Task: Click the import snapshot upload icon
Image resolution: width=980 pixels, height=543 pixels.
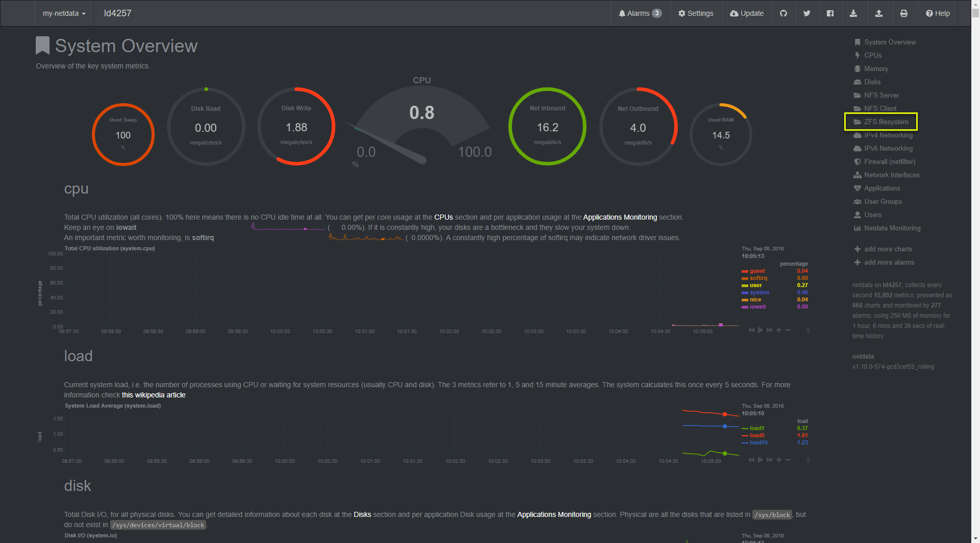Action: [x=879, y=13]
